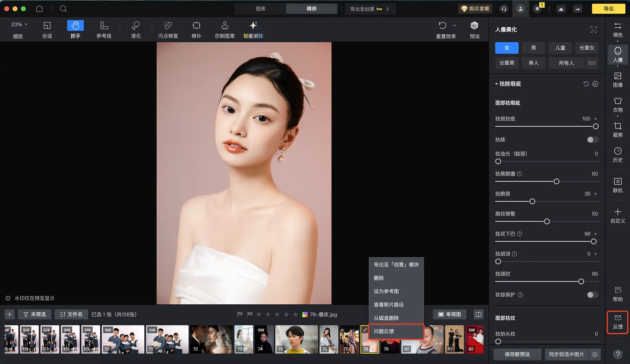
Task: Open the 调色 color adjustment panel
Action: (618, 30)
